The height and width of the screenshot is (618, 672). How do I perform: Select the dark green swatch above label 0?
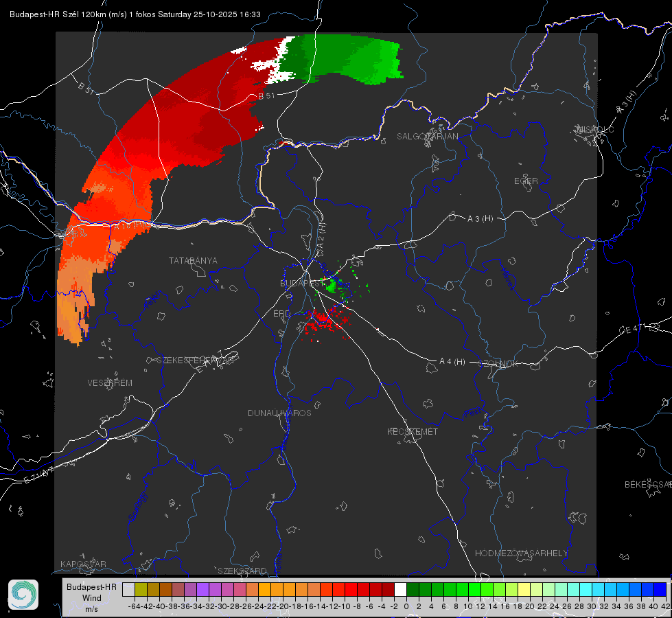coord(413,589)
